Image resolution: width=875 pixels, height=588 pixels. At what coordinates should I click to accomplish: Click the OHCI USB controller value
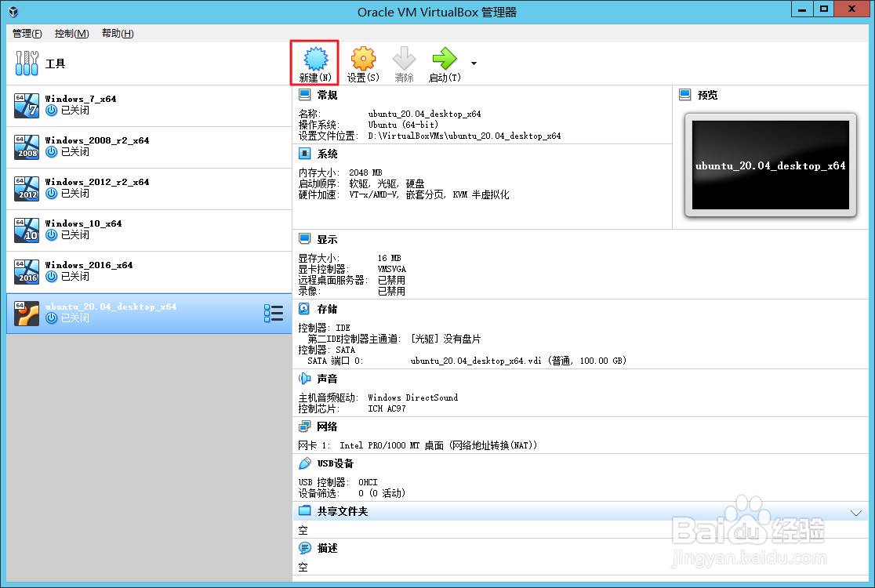[x=368, y=482]
